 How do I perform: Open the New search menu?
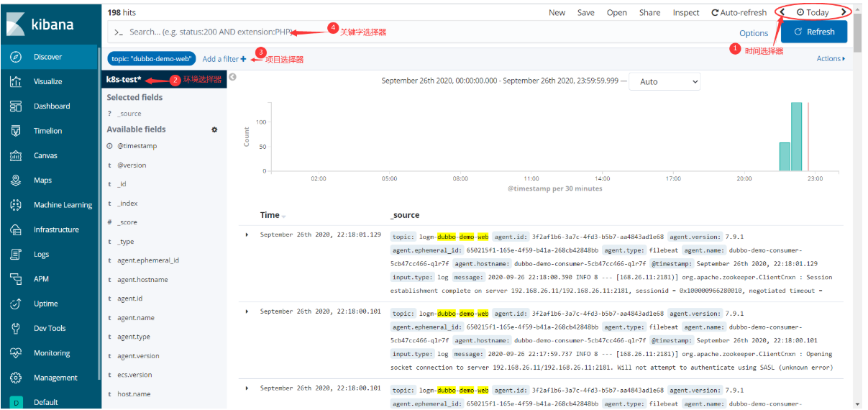557,12
